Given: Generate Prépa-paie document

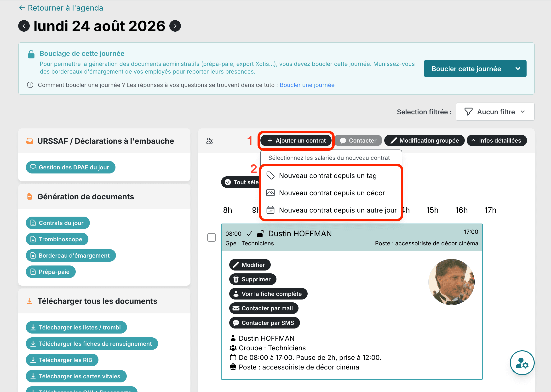Looking at the screenshot, I should point(51,272).
